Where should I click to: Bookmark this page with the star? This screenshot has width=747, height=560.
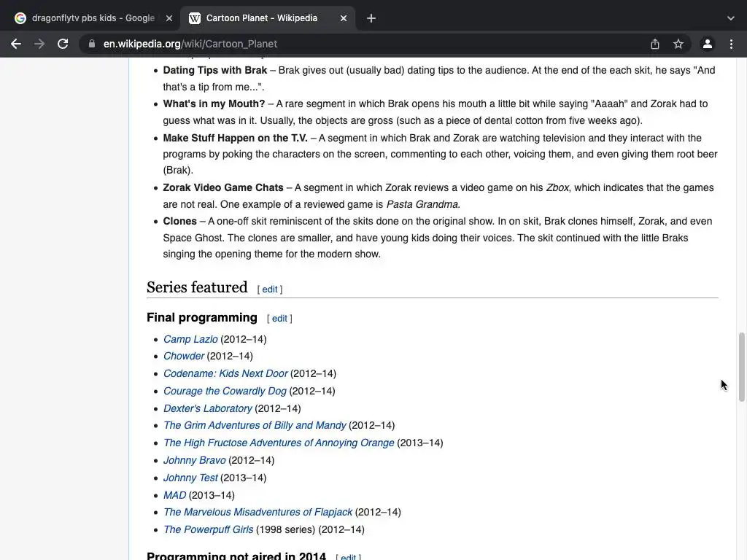[678, 44]
